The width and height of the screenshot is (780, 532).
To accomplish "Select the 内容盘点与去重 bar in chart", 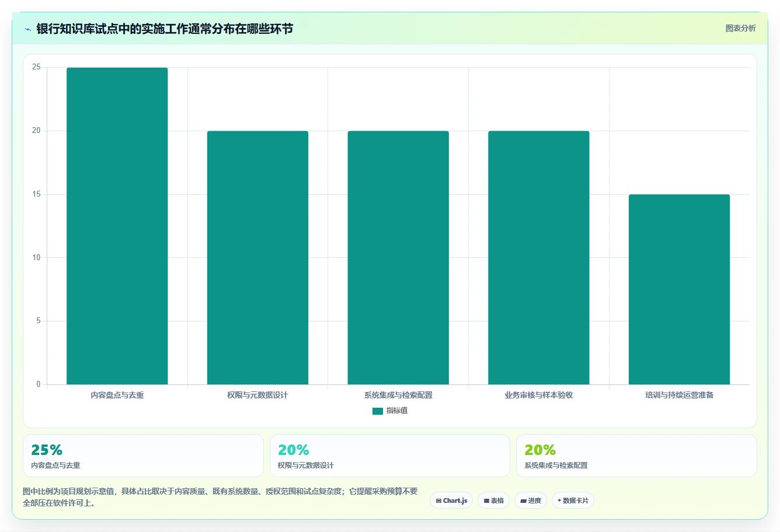I will [117, 226].
